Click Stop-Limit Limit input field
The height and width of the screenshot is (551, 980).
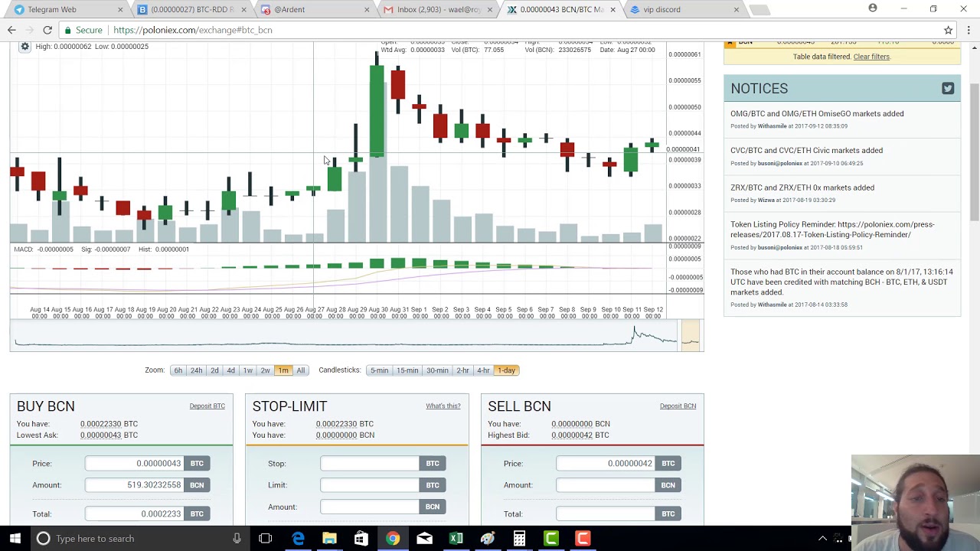[x=370, y=485]
